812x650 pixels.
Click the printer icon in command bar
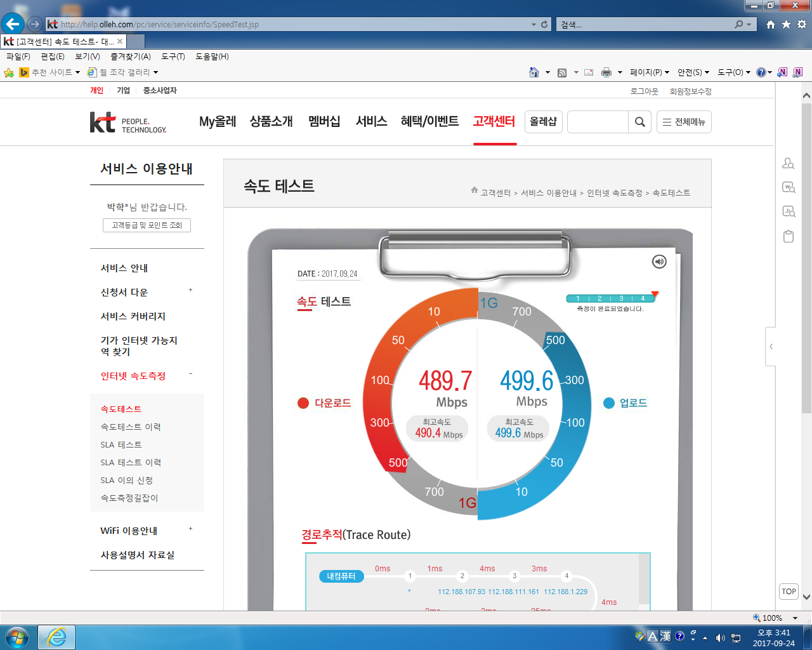point(606,72)
